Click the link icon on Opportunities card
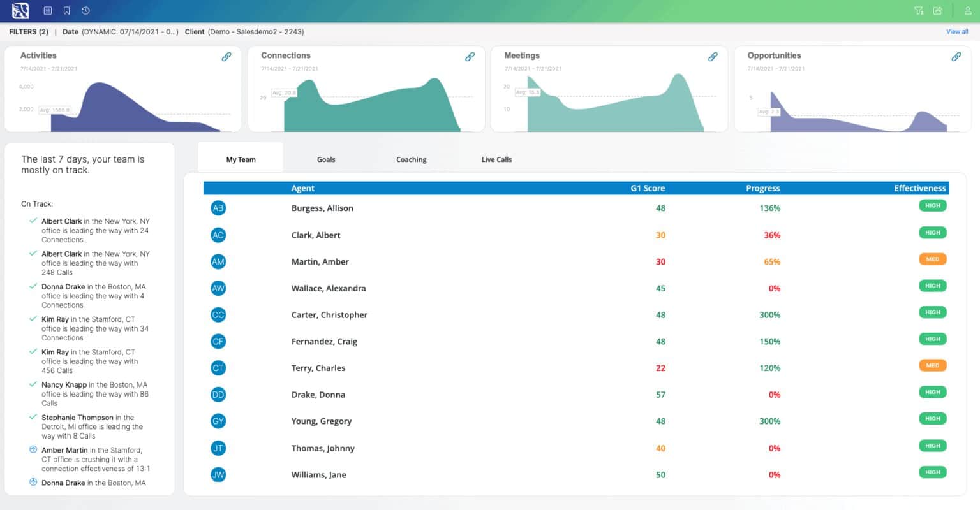980x510 pixels. pyautogui.click(x=956, y=57)
